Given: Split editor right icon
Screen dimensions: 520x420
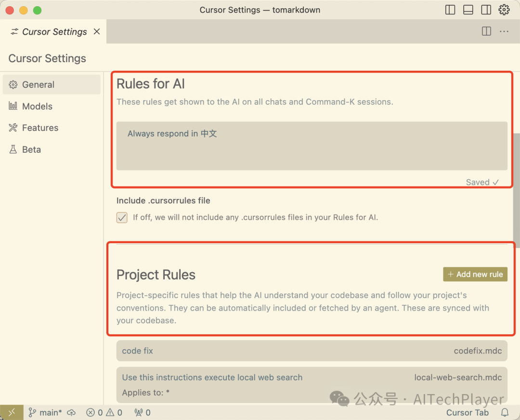Looking at the screenshot, I should pyautogui.click(x=486, y=31).
